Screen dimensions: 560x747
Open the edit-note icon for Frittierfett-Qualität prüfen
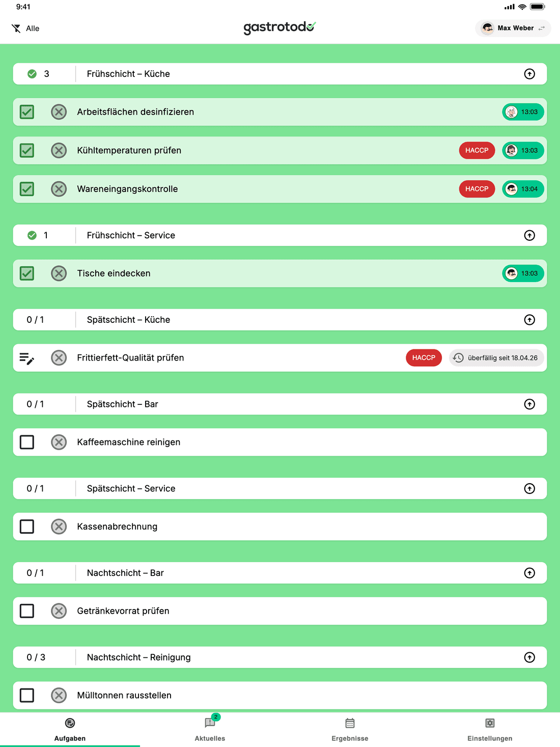pyautogui.click(x=27, y=358)
